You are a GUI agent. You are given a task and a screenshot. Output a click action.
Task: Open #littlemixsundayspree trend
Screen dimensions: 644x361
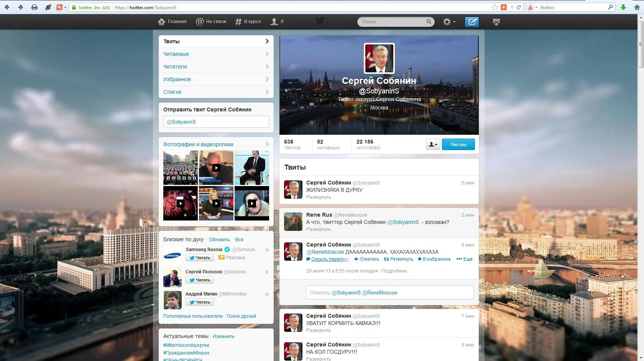pyautogui.click(x=186, y=345)
